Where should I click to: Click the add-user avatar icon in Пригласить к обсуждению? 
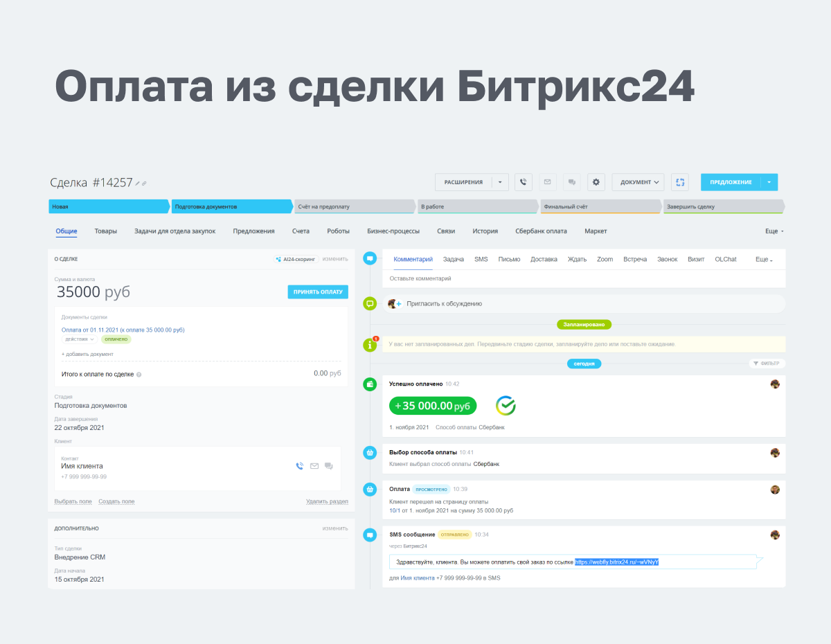tap(395, 303)
